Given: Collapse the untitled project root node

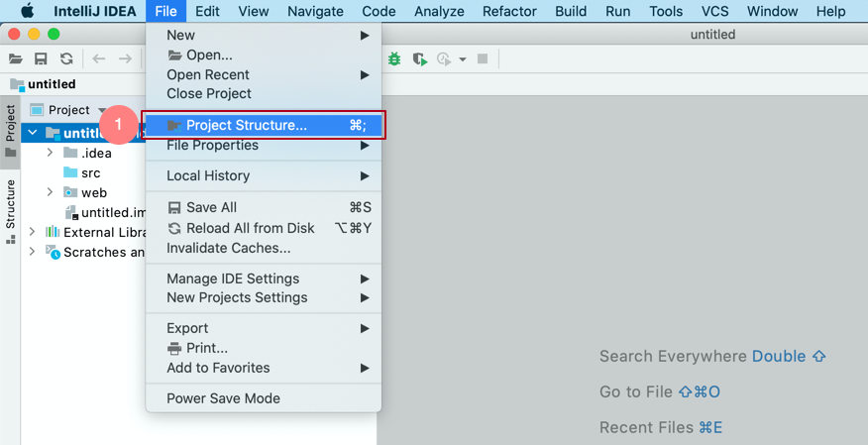Looking at the screenshot, I should (x=33, y=133).
